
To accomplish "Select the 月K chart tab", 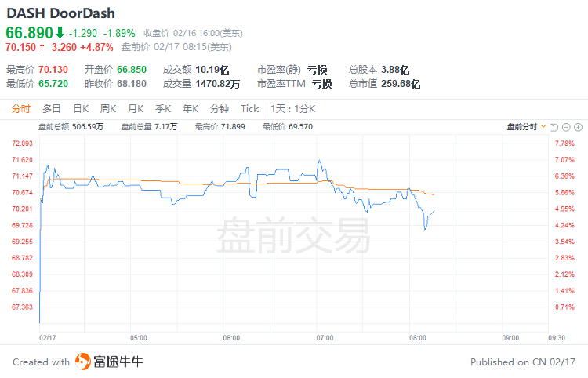I will (136, 109).
